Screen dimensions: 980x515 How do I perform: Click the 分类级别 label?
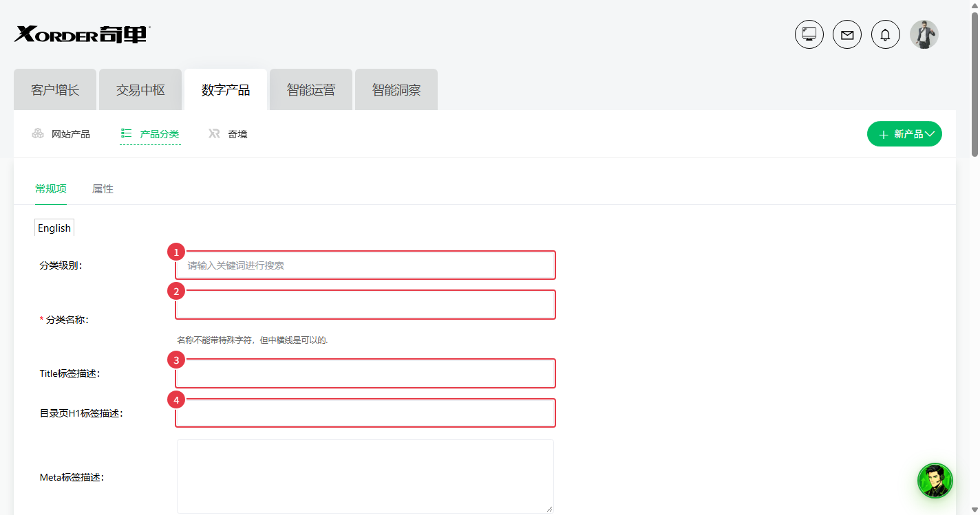coord(61,265)
